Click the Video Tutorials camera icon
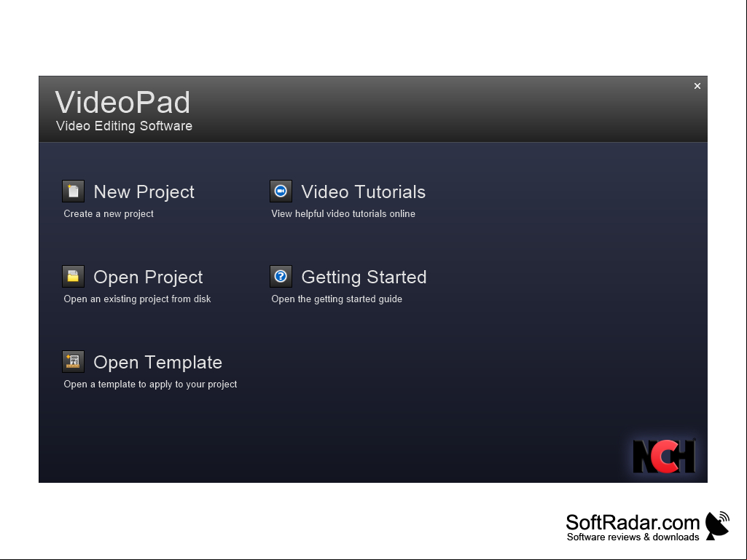747x560 pixels. (281, 192)
